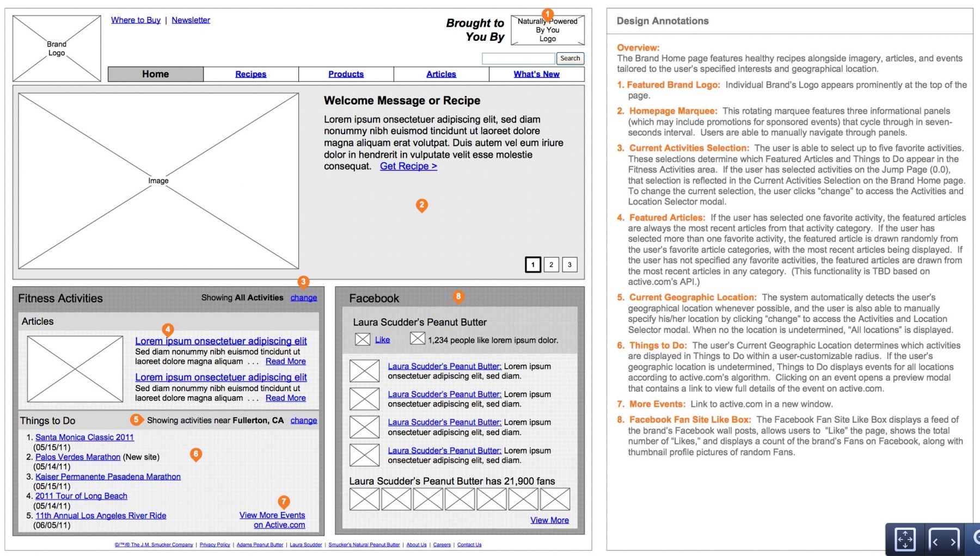Click the Where to Buy link
Screen dimensions: 980x556
tap(136, 20)
